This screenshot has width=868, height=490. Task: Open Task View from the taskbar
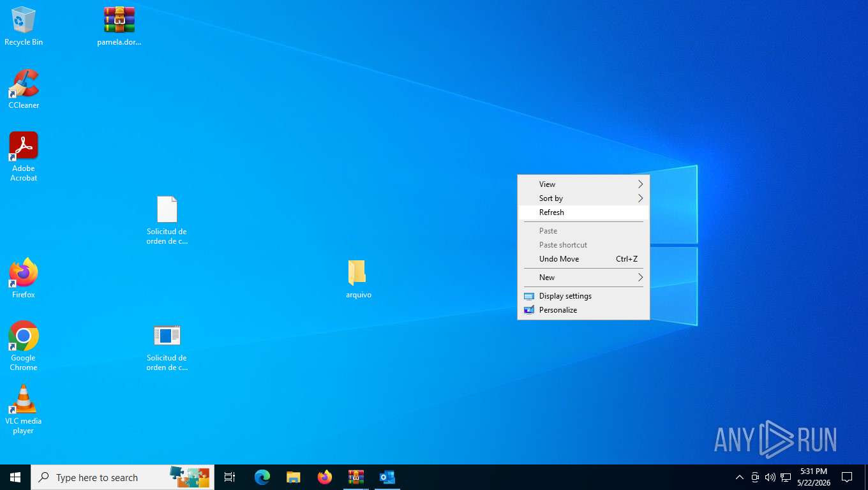pyautogui.click(x=230, y=477)
